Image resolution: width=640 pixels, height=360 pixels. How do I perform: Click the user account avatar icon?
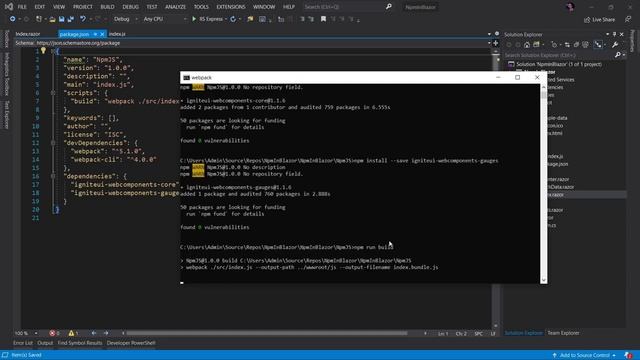click(570, 7)
